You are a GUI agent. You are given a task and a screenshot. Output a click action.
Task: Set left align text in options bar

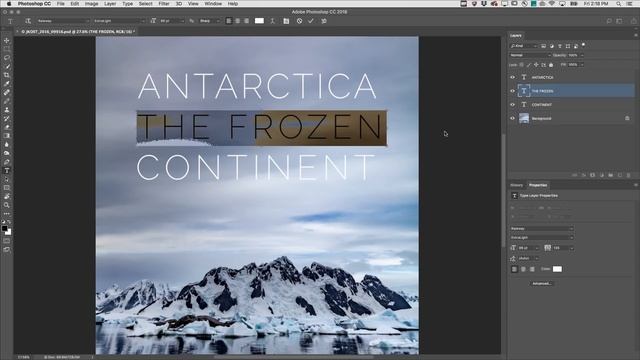pos(229,21)
